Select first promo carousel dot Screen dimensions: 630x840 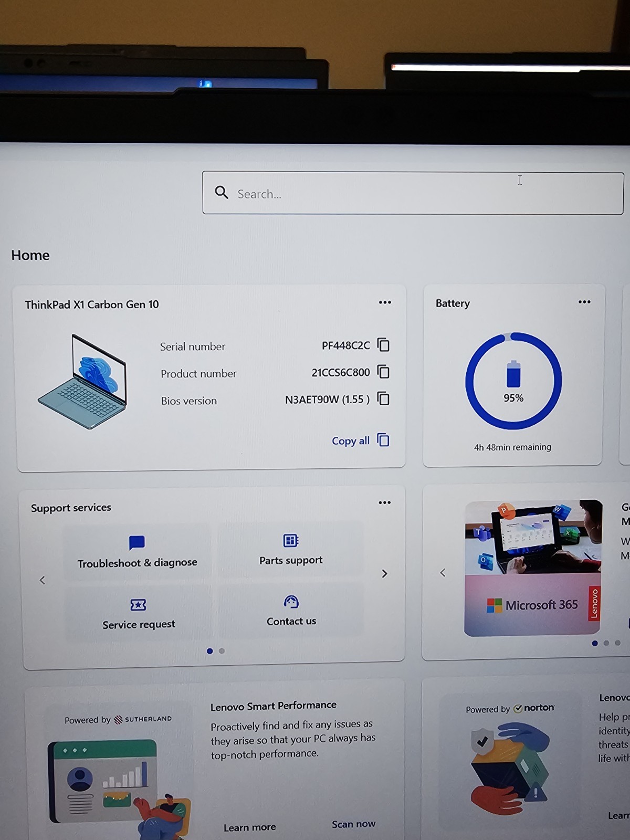[x=595, y=643]
